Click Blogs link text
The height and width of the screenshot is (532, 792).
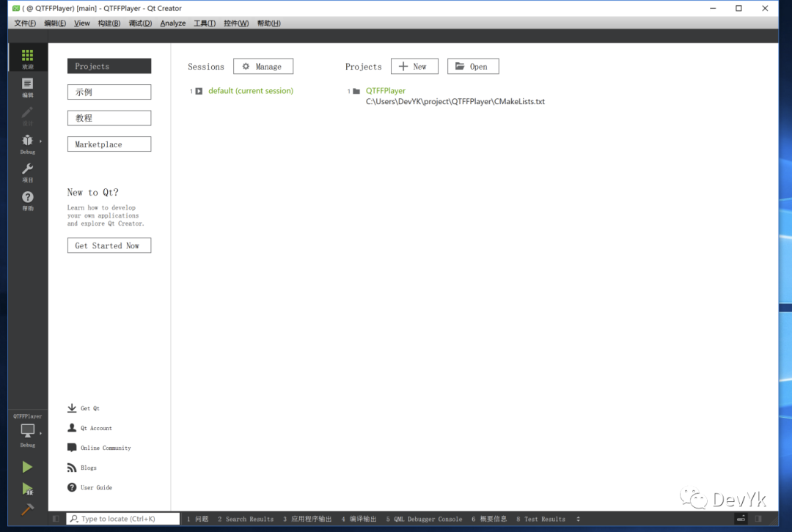pos(89,468)
